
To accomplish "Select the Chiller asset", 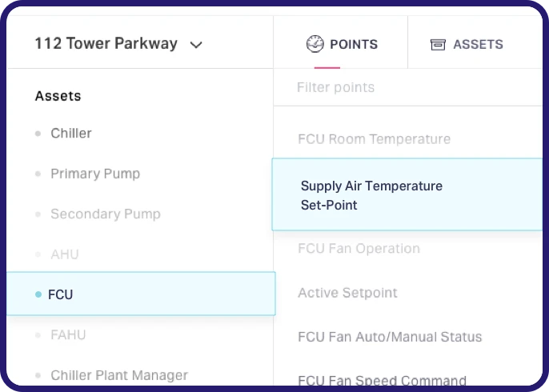I will (x=71, y=134).
